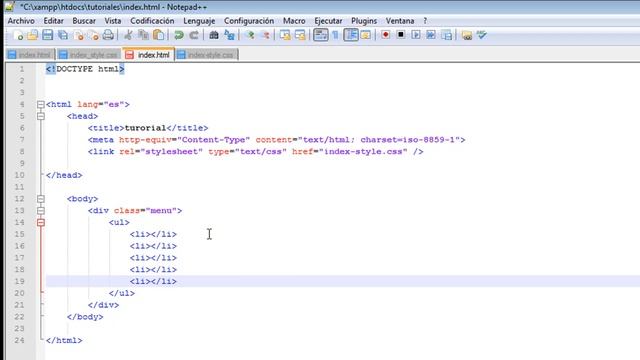Open the Macro menu
The height and width of the screenshot is (360, 640).
click(x=294, y=21)
